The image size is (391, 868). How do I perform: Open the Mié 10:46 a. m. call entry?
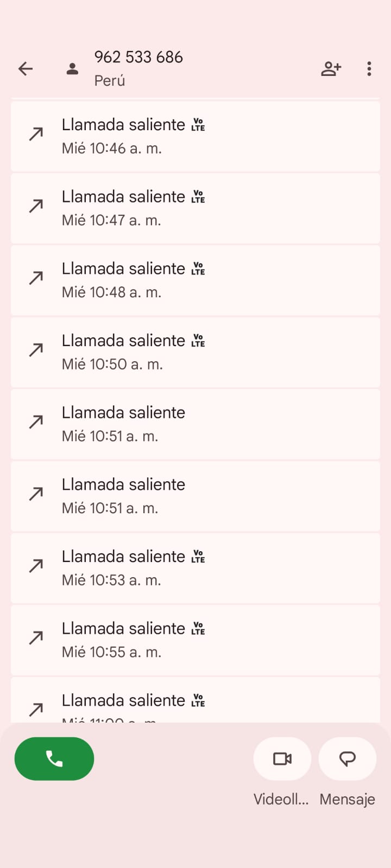coord(195,136)
